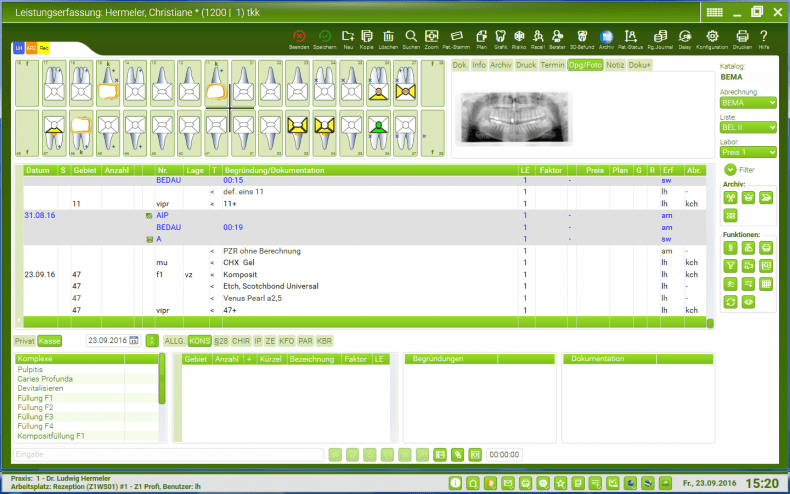Select the KBR category button

pyautogui.click(x=324, y=341)
